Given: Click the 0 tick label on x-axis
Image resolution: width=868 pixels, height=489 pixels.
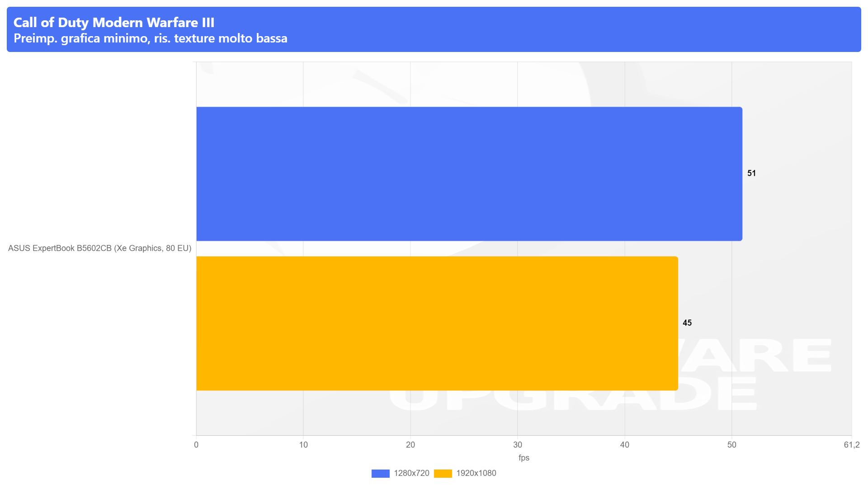Looking at the screenshot, I should click(196, 445).
